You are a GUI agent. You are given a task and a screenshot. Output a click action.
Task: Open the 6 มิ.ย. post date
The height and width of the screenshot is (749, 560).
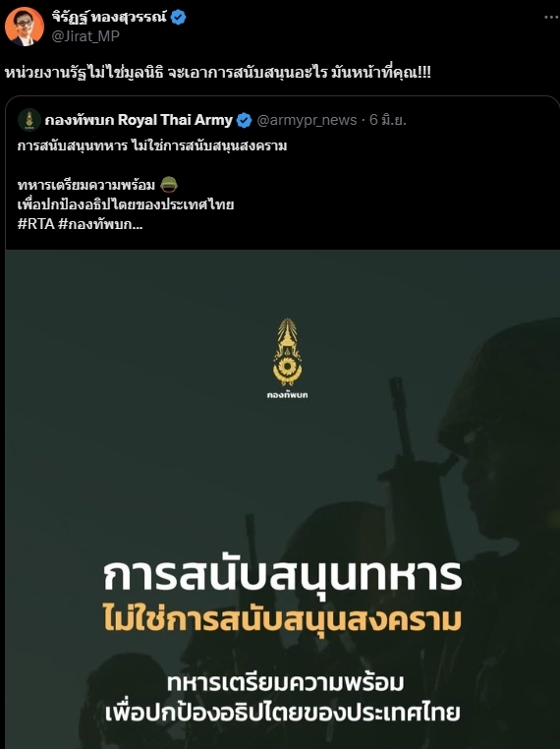pyautogui.click(x=388, y=120)
